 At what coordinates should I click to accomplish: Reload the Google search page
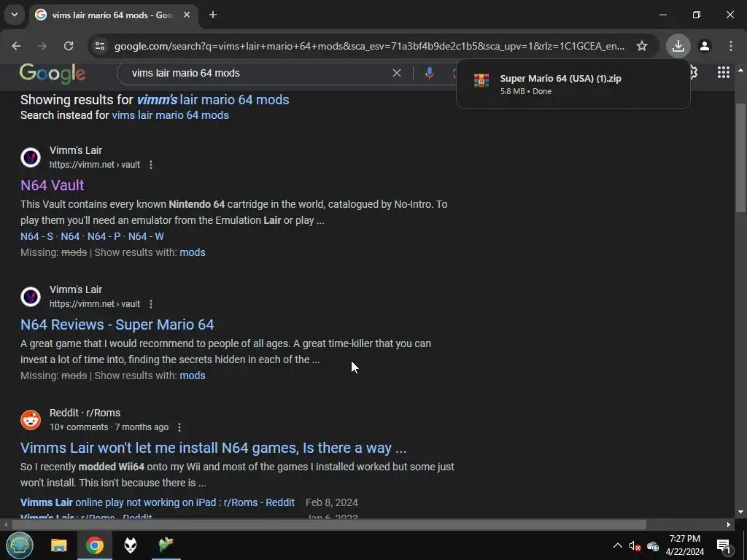click(x=69, y=46)
